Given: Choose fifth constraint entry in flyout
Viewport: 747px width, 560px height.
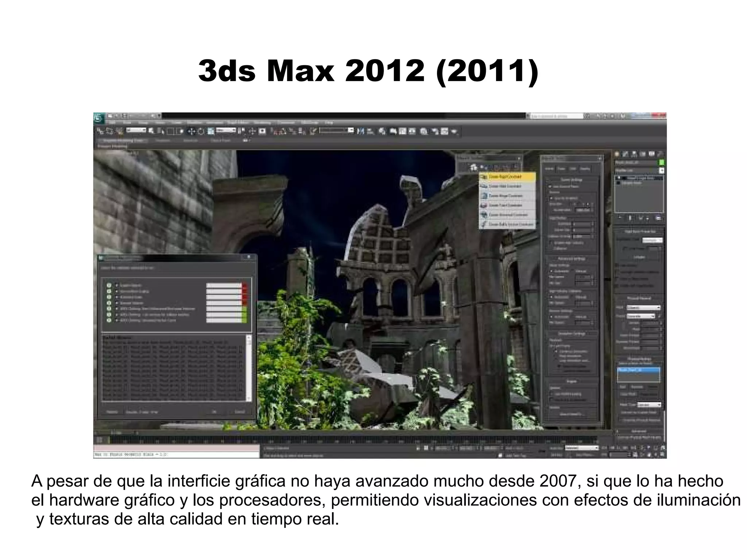Looking at the screenshot, I should click(507, 215).
